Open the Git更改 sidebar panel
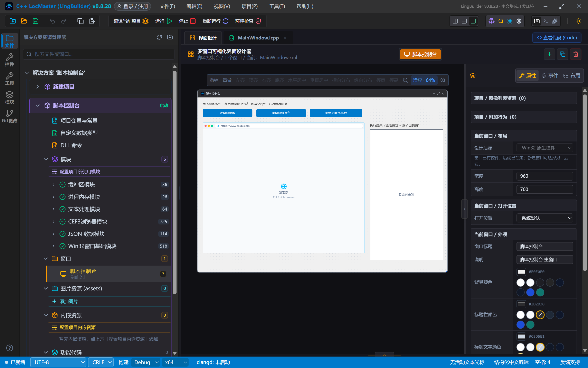This screenshot has width=588, height=368. pos(9,116)
